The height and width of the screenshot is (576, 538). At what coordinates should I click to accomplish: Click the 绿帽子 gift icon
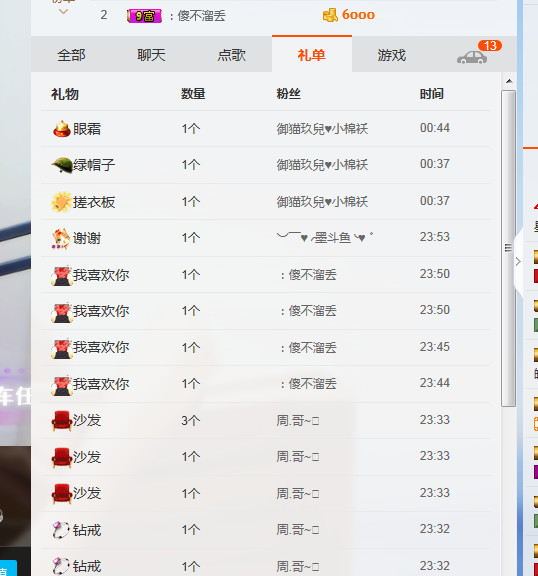click(x=62, y=165)
